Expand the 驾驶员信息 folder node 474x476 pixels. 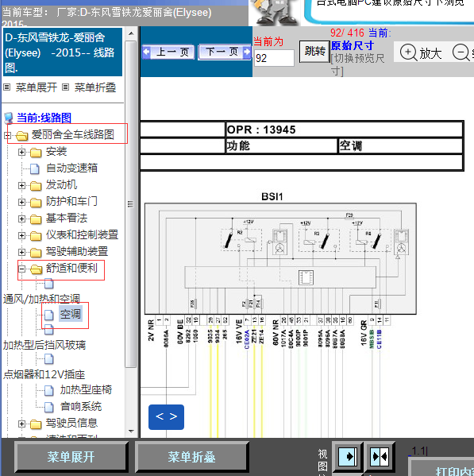(21, 424)
